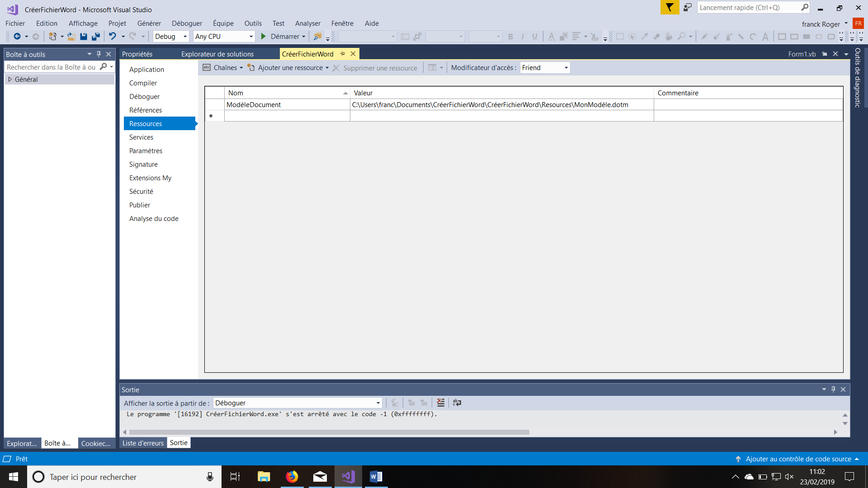Open the Affichage menu

(83, 23)
